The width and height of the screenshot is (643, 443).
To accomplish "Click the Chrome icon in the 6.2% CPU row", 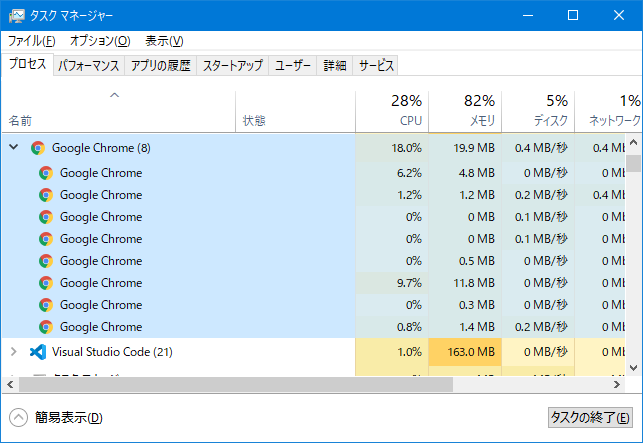I will [46, 173].
